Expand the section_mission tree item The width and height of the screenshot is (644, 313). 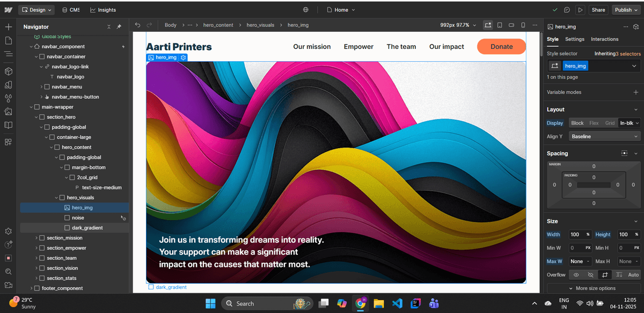(x=36, y=238)
